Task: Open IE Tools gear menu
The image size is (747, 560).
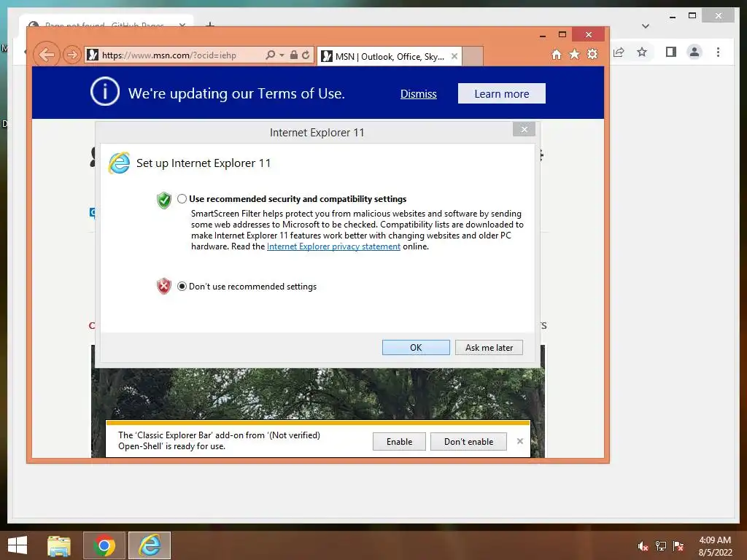Action: click(x=592, y=54)
